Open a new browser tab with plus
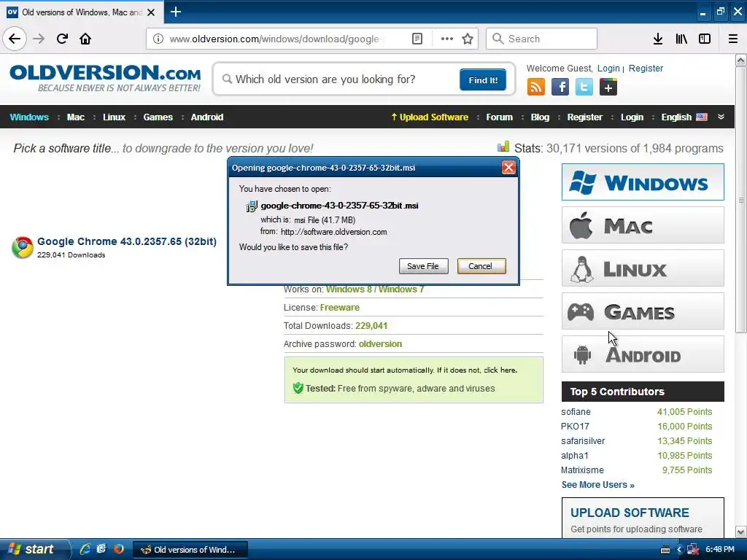The width and height of the screenshot is (747, 560). [175, 12]
